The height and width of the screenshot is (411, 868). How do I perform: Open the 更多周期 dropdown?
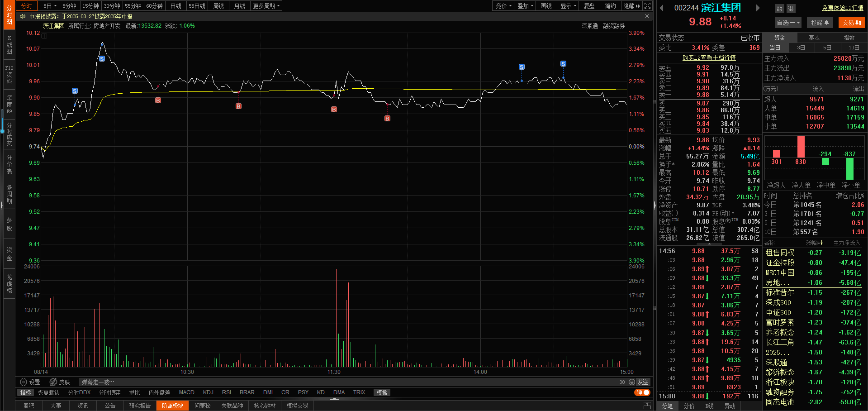(x=266, y=6)
